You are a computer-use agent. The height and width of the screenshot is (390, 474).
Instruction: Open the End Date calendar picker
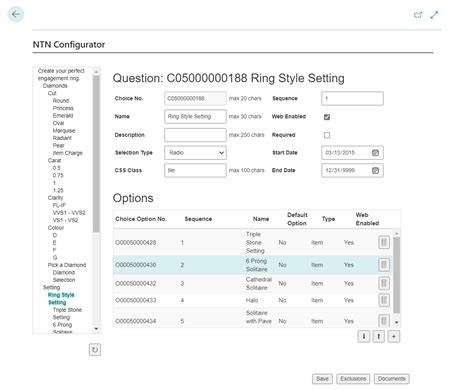click(x=375, y=171)
